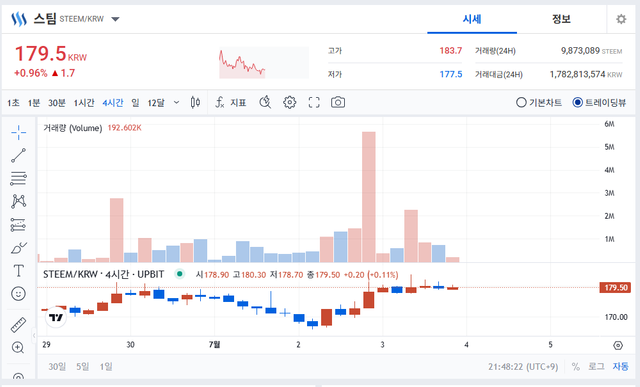Select the 1초 interval
The width and height of the screenshot is (640, 387).
tap(13, 102)
